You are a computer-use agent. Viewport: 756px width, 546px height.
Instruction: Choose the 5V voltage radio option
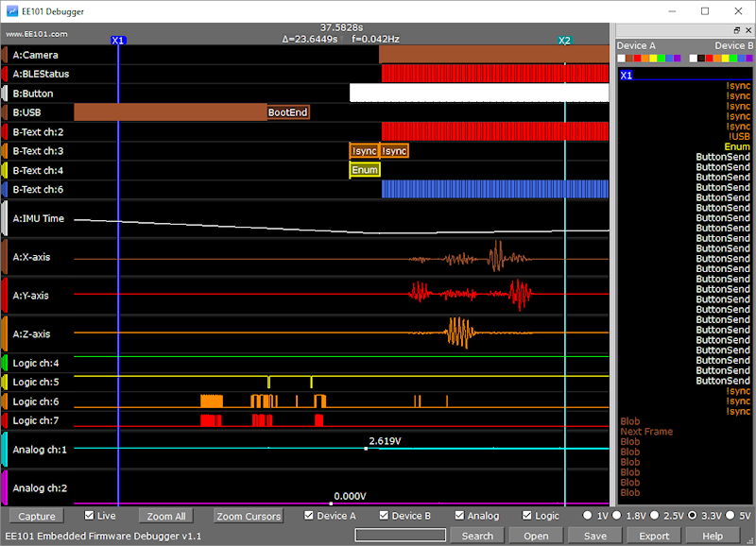(x=731, y=516)
